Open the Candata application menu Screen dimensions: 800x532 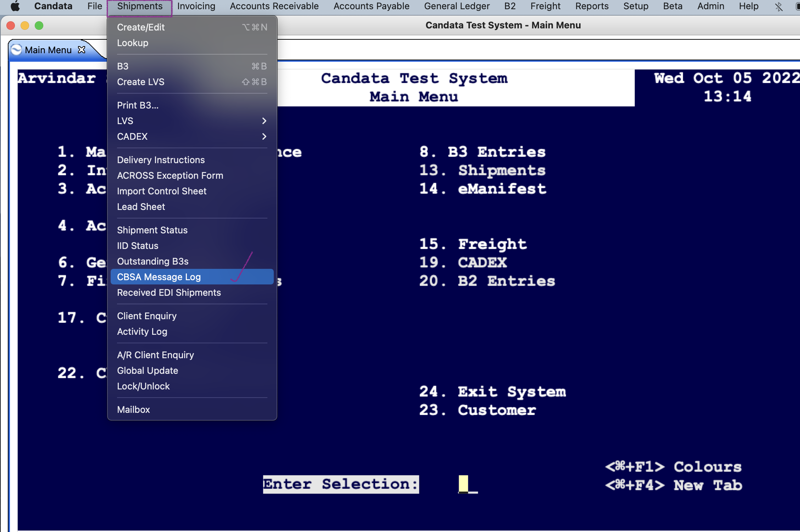(x=53, y=6)
